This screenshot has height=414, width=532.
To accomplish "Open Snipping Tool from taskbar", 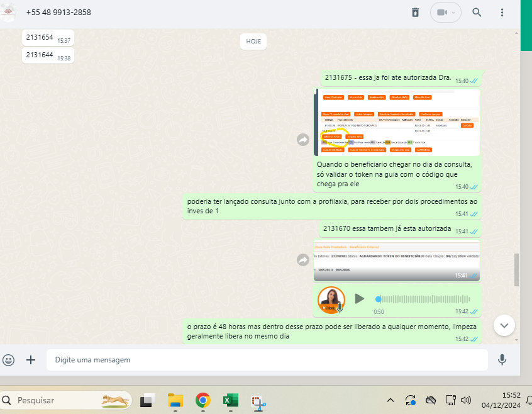I will tap(258, 401).
